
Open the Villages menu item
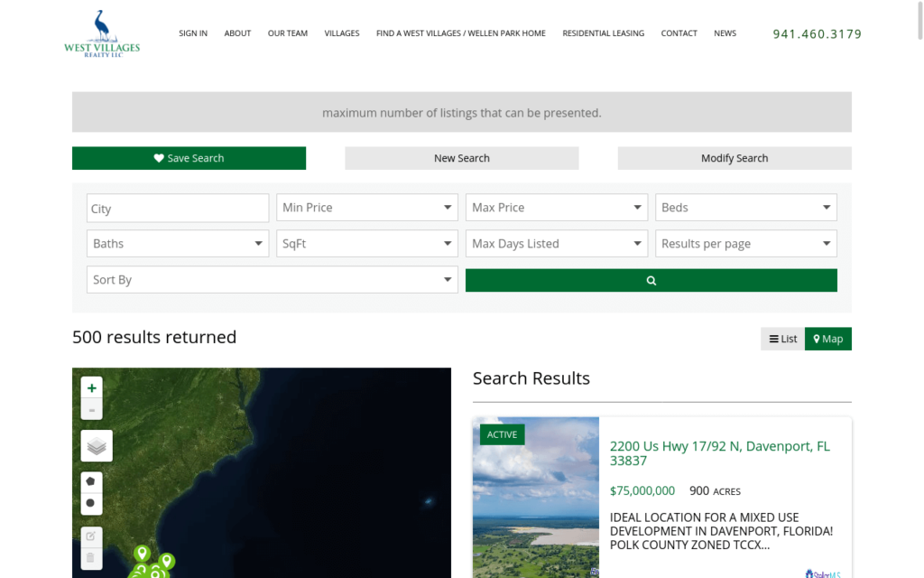pyautogui.click(x=342, y=33)
